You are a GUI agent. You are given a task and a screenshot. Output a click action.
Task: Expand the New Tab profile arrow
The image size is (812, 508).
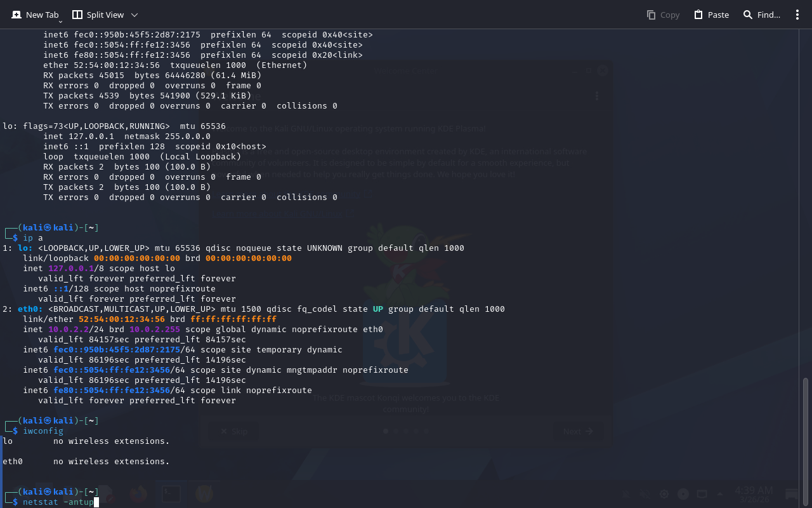tap(60, 22)
